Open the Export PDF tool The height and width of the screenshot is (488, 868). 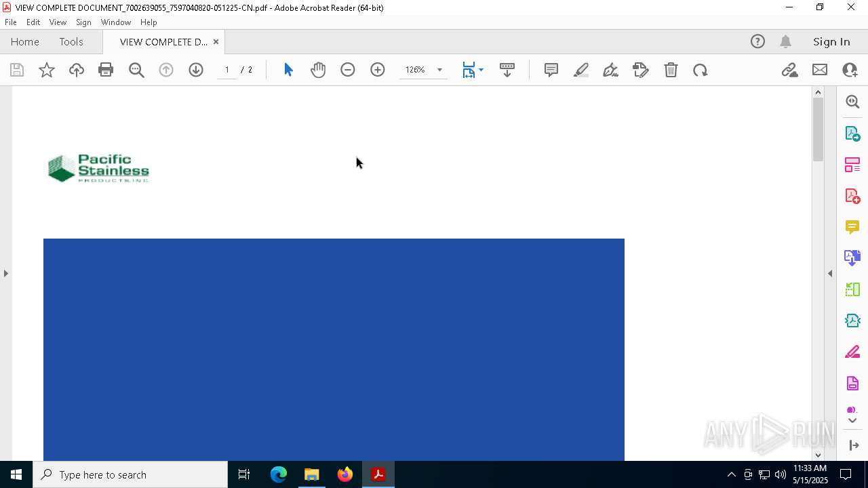point(852,133)
